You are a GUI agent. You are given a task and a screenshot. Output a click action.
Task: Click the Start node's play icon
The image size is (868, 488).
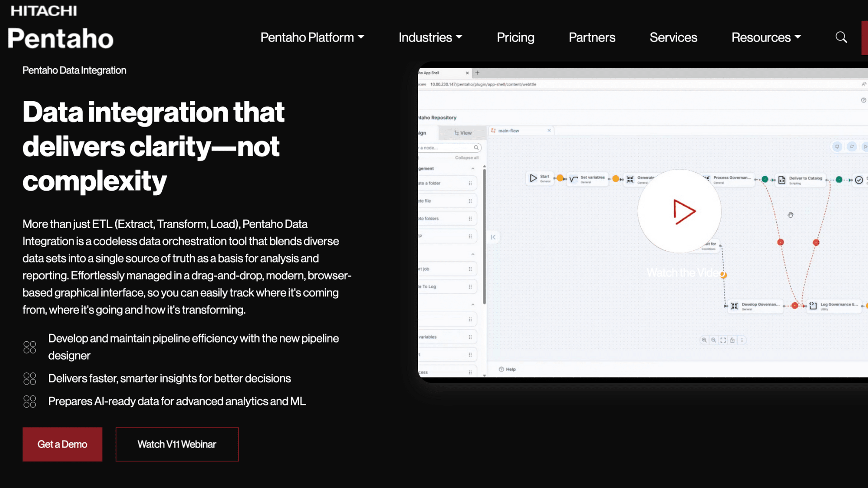tap(533, 178)
